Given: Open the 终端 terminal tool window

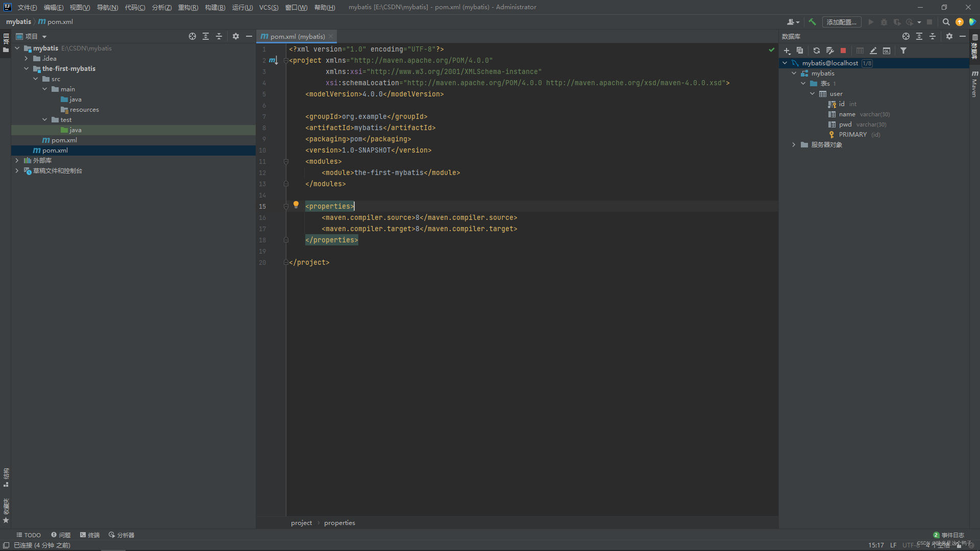Looking at the screenshot, I should pos(90,535).
